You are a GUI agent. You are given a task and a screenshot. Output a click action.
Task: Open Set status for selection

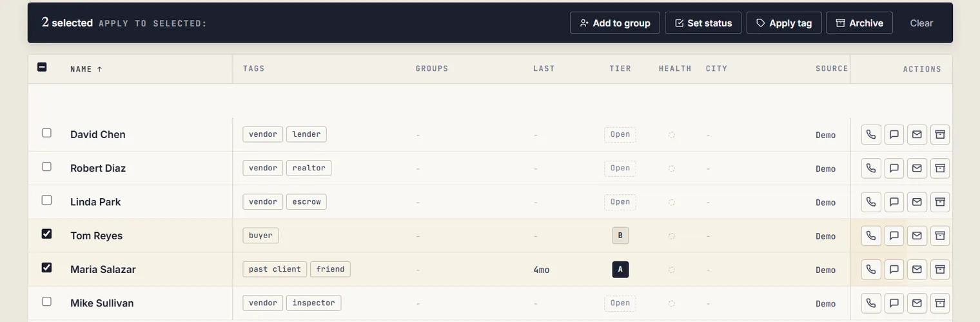703,23
